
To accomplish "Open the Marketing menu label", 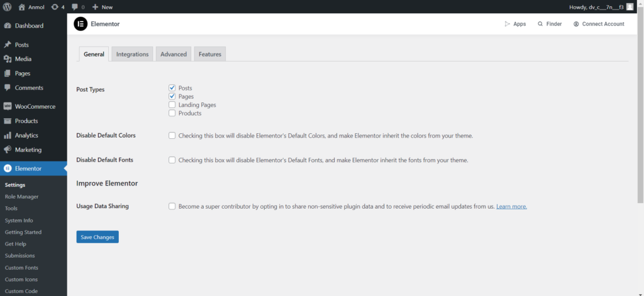I will [28, 150].
